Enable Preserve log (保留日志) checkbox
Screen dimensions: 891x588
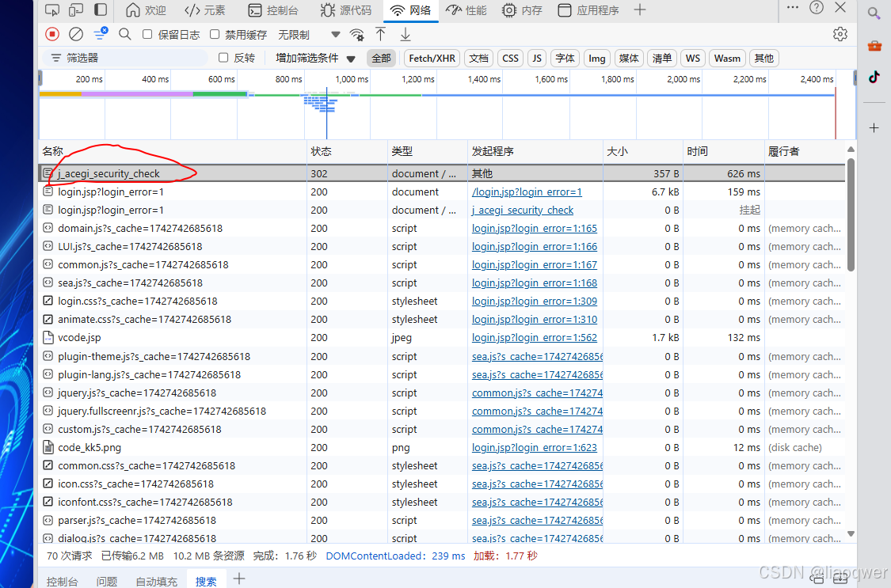pyautogui.click(x=147, y=35)
